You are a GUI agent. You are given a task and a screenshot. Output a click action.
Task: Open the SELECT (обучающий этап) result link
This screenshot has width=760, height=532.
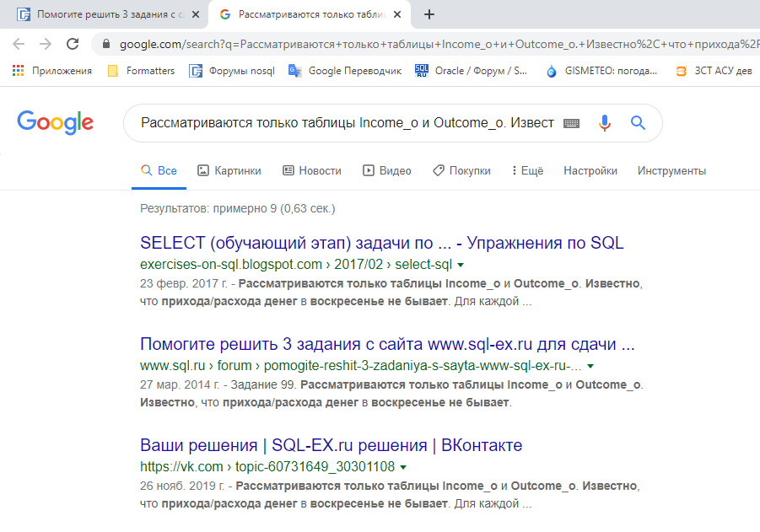381,244
